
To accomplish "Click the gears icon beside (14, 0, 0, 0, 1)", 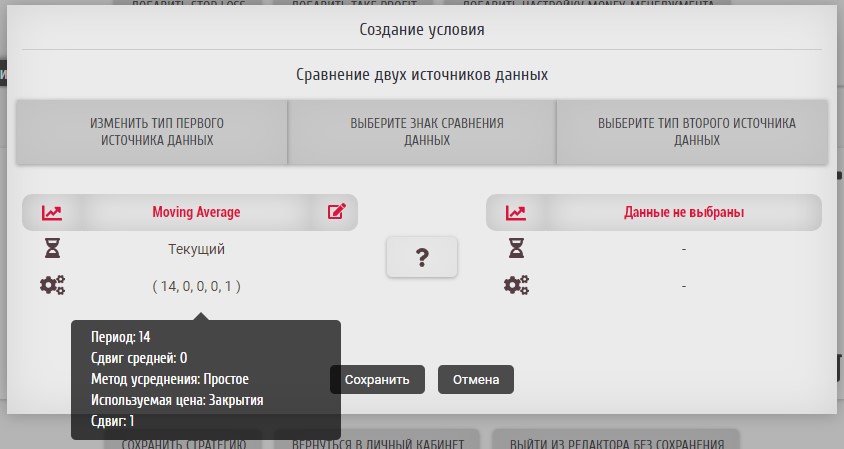I will click(x=52, y=285).
